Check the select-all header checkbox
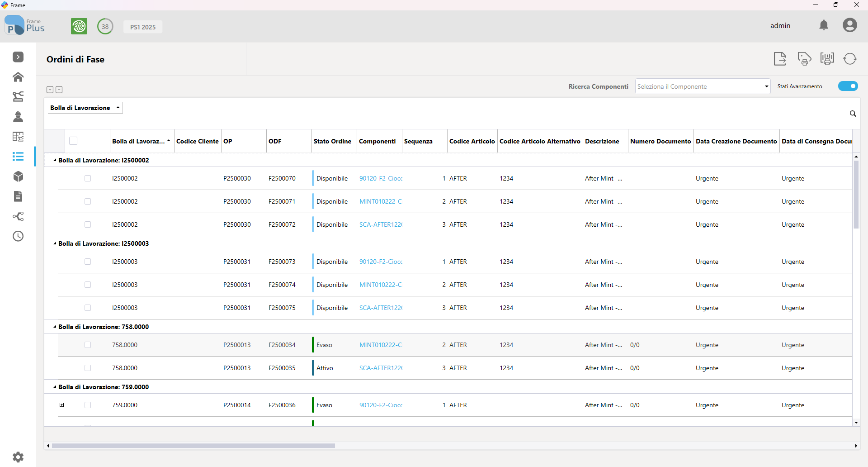 coord(73,141)
